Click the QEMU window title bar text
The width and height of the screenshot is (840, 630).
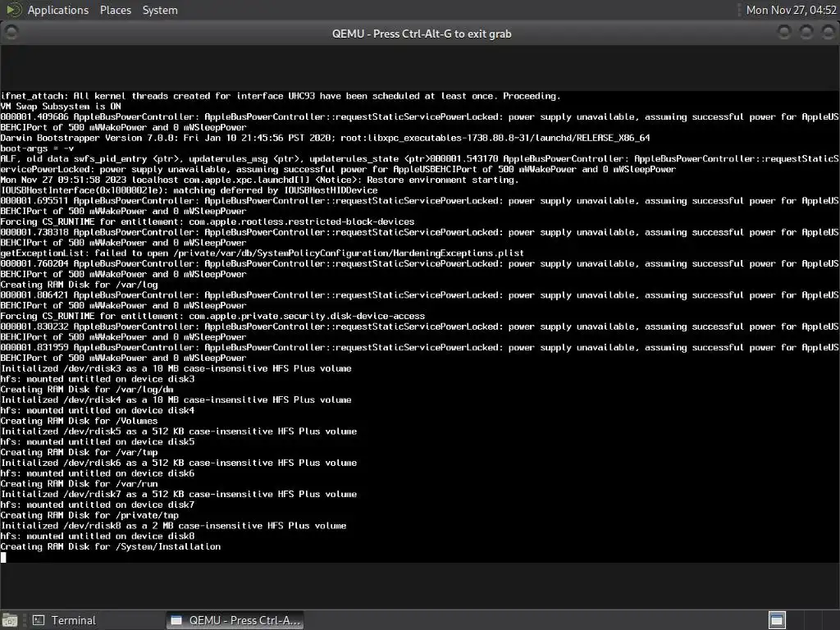(x=421, y=34)
